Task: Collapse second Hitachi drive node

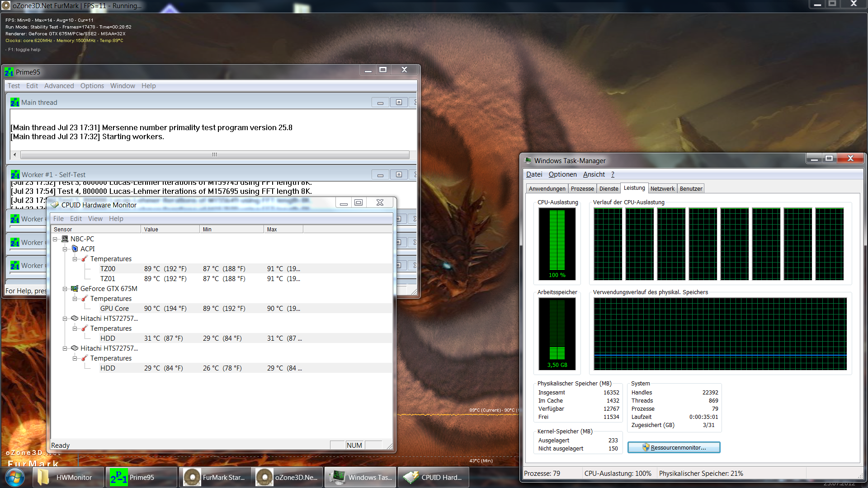Action: coord(65,348)
